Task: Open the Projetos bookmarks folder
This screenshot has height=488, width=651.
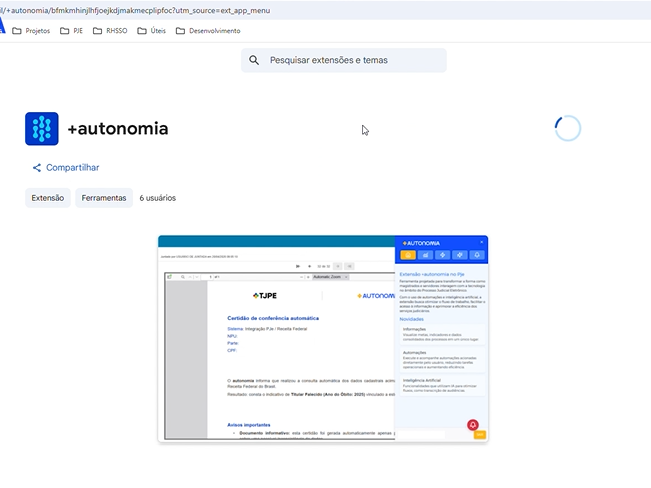Action: point(31,31)
